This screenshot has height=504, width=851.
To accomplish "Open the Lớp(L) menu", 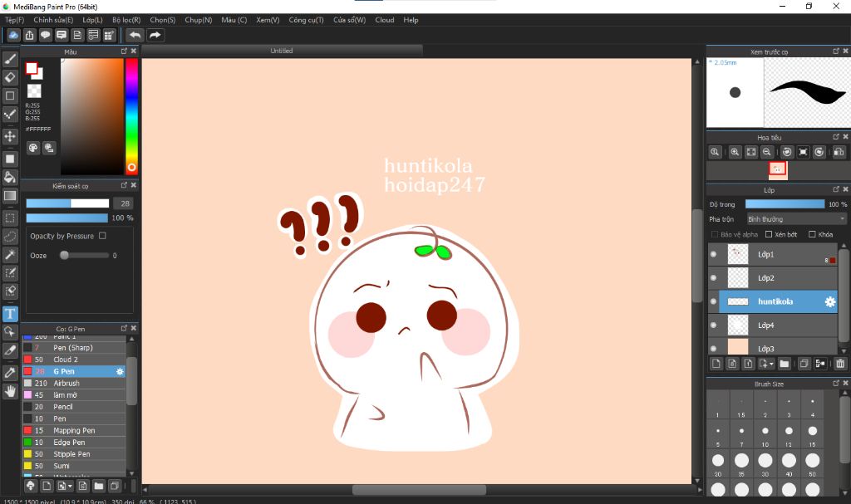I will coord(92,20).
